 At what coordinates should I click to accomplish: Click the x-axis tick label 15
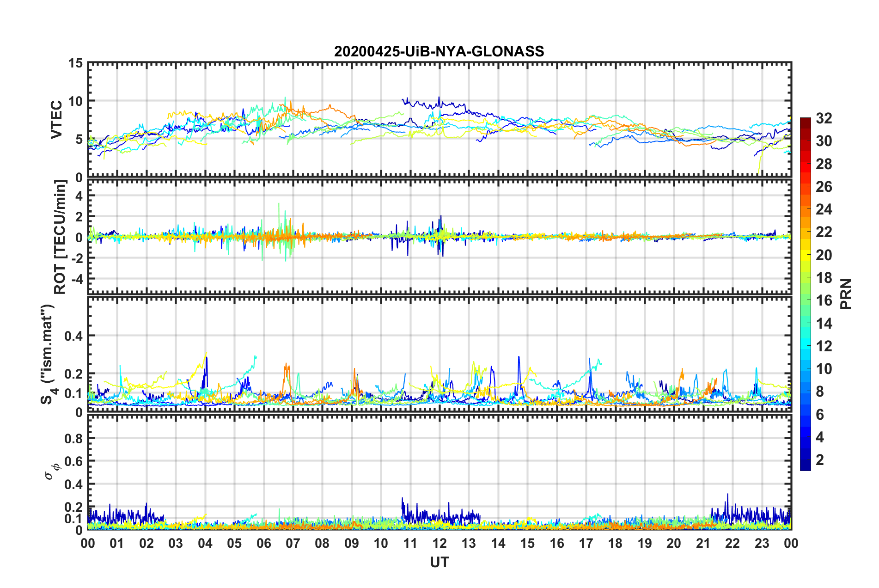[527, 544]
